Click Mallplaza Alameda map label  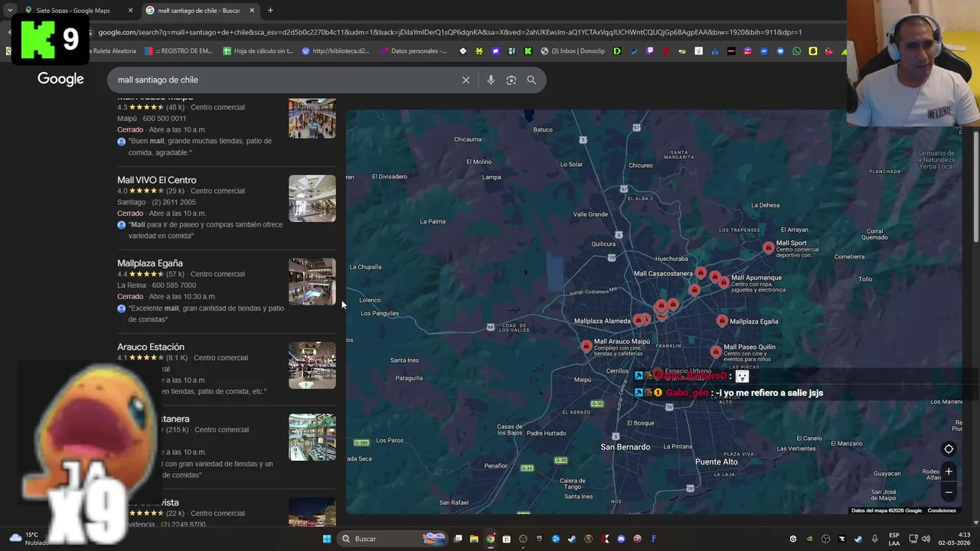coord(602,321)
